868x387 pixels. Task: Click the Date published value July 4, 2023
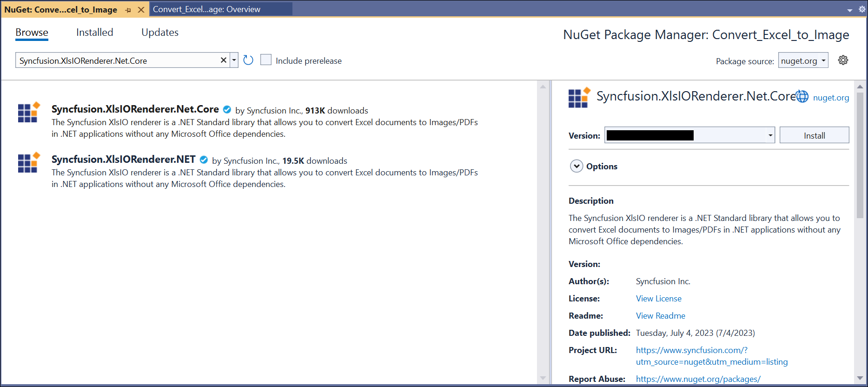tap(695, 333)
